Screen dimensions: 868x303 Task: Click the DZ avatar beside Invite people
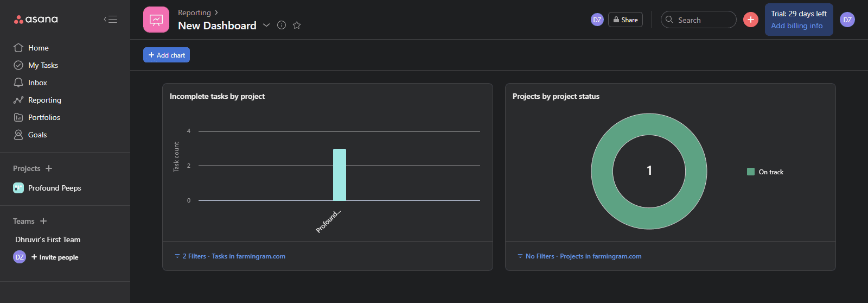(x=20, y=257)
